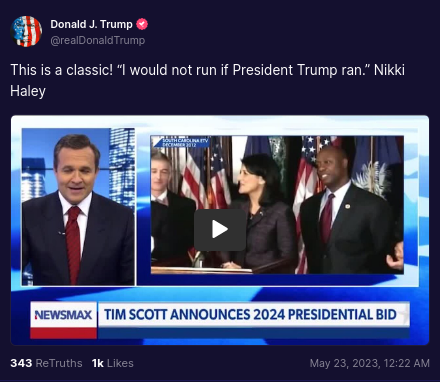Click the post text about Nikki Haley

click(x=208, y=80)
